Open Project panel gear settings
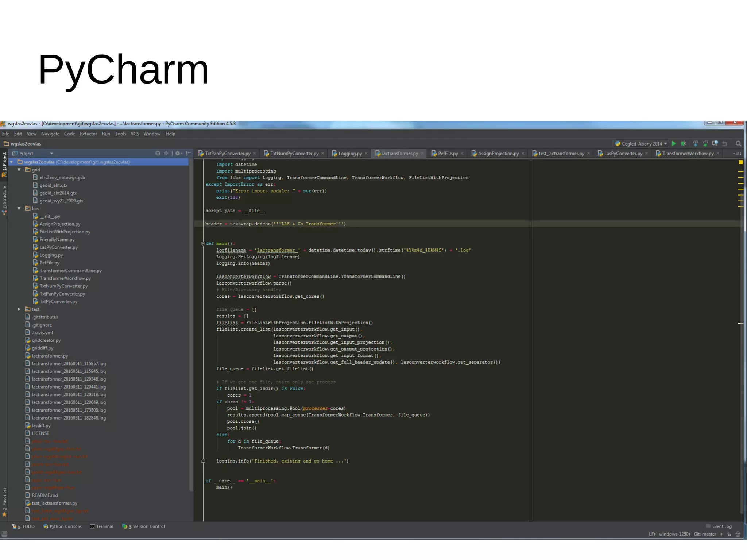This screenshot has width=747, height=560. (x=178, y=153)
